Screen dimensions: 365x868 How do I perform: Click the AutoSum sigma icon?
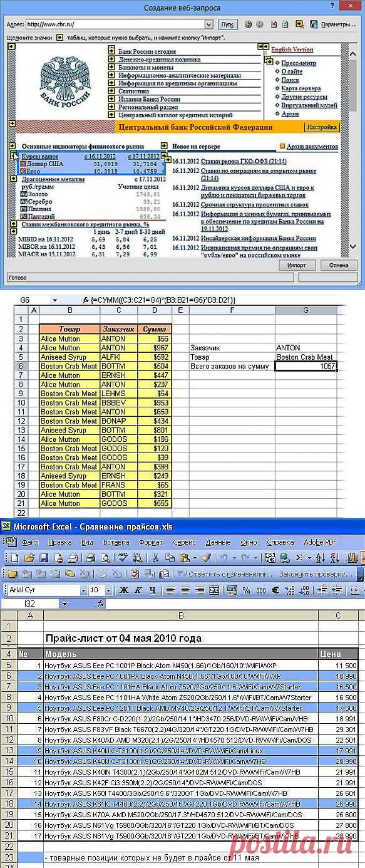(299, 557)
